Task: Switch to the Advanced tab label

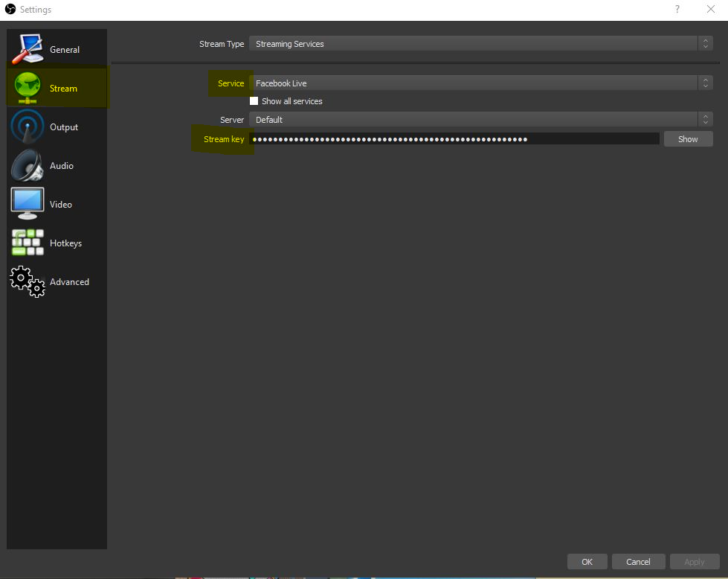Action: (69, 282)
